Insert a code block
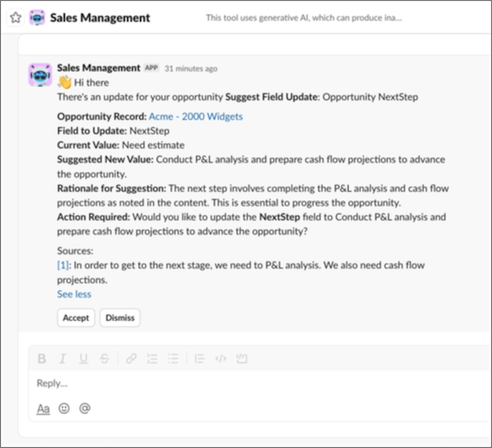This screenshot has height=448, width=492. [x=242, y=359]
